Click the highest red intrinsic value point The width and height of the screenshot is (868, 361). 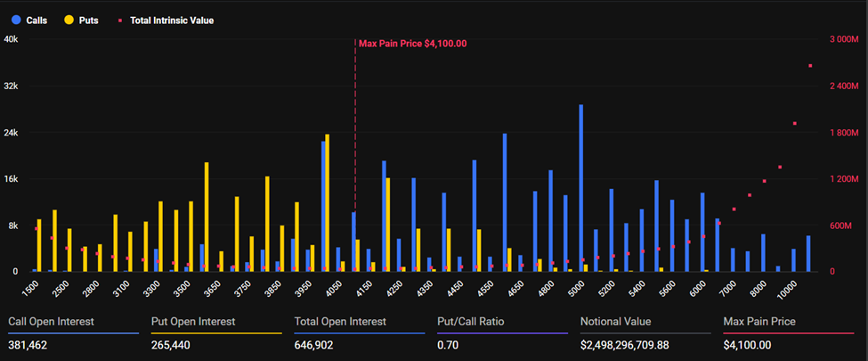pyautogui.click(x=810, y=66)
